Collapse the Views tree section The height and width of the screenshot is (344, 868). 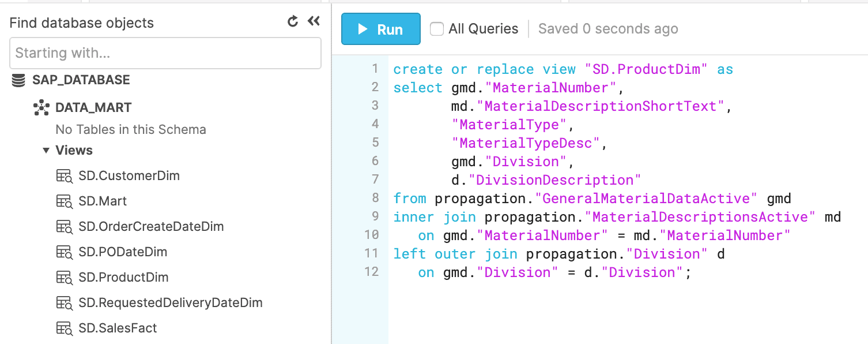(x=46, y=151)
